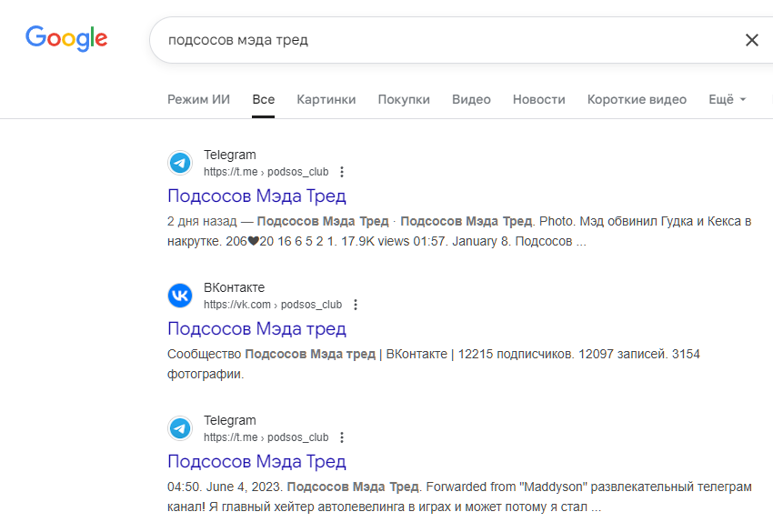Open three-dot menu of first Telegram result
Image resolution: width=773 pixels, height=532 pixels.
(342, 172)
